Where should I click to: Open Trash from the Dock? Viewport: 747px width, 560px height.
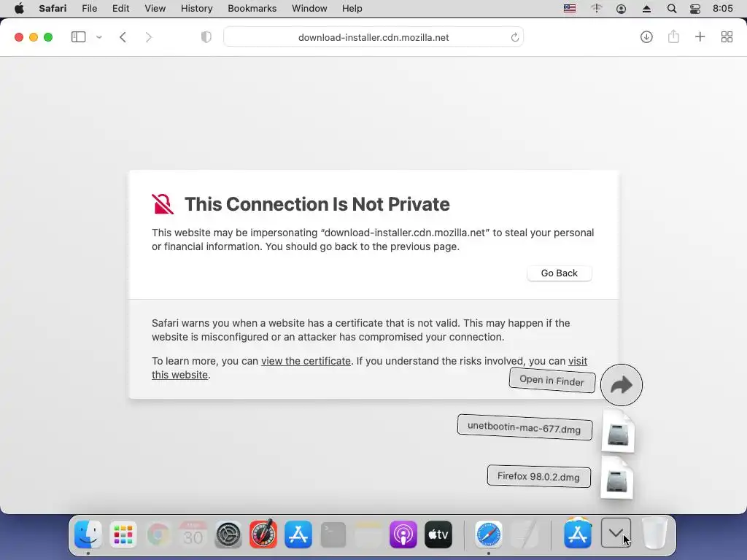point(654,534)
